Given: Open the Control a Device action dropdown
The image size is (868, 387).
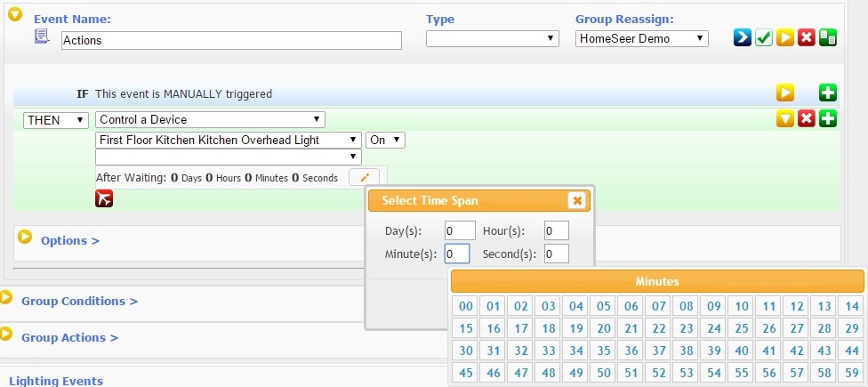Looking at the screenshot, I should [210, 119].
